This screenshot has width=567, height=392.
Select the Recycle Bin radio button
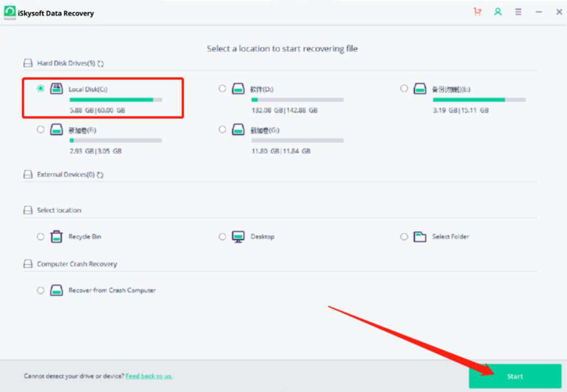[x=41, y=237]
